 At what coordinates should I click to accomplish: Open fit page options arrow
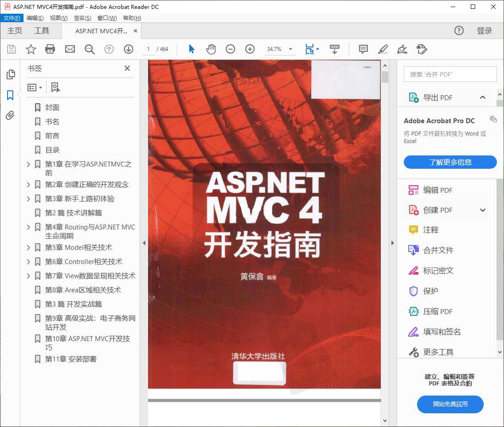318,49
